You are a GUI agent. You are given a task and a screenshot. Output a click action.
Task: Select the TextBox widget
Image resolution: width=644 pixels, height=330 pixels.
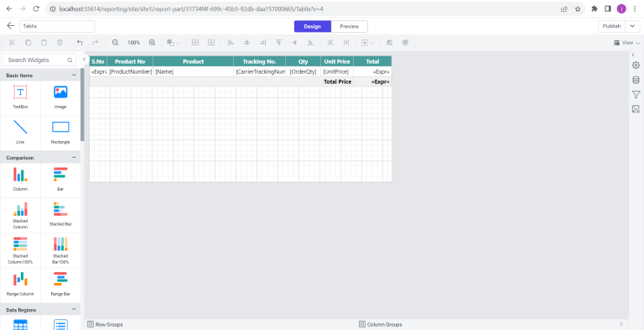pyautogui.click(x=20, y=97)
